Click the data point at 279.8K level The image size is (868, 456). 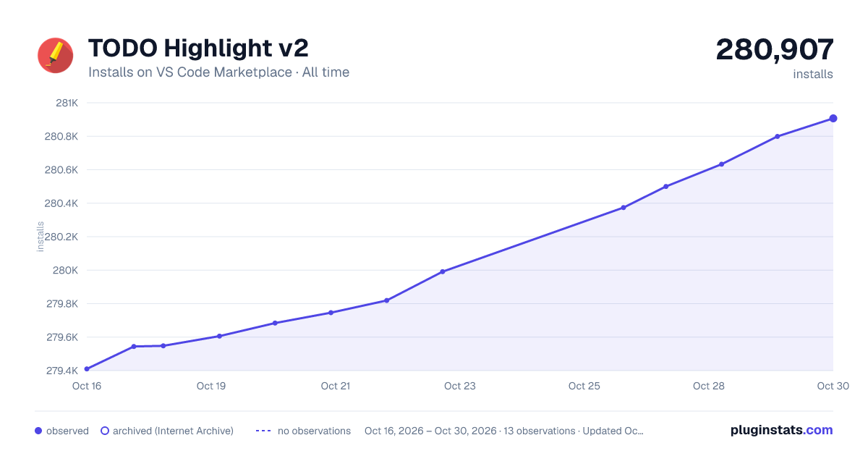point(387,300)
